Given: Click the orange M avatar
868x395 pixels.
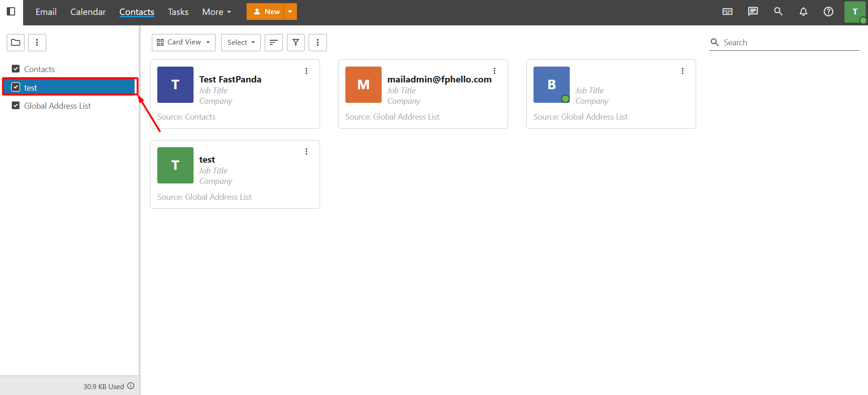Looking at the screenshot, I should coord(364,85).
